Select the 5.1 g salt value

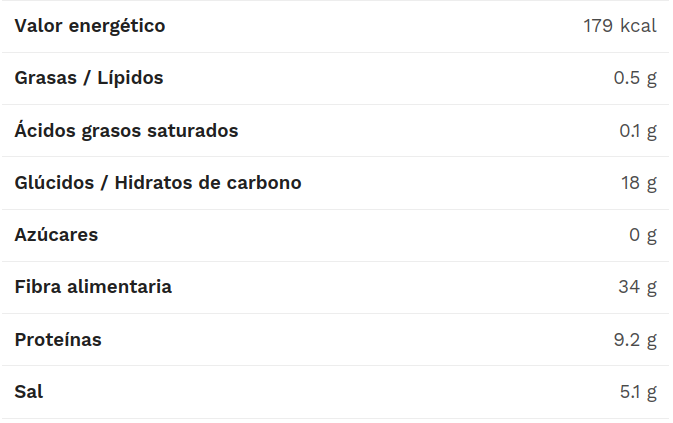638,393
